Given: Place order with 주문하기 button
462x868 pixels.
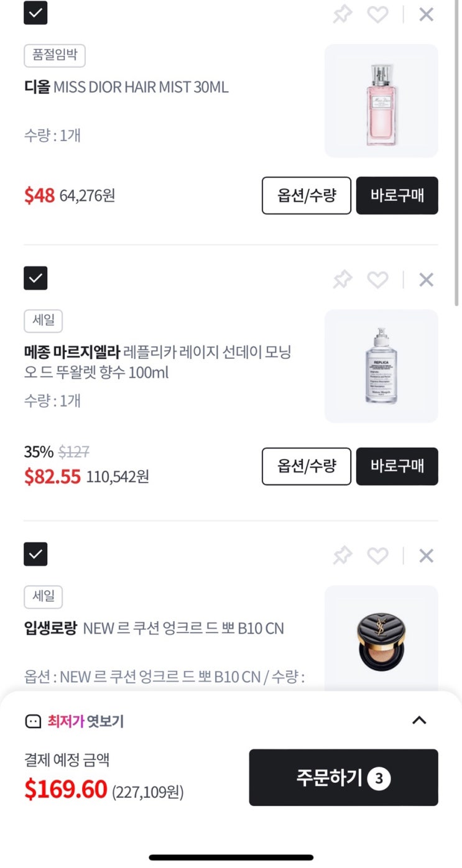Looking at the screenshot, I should click(x=344, y=777).
